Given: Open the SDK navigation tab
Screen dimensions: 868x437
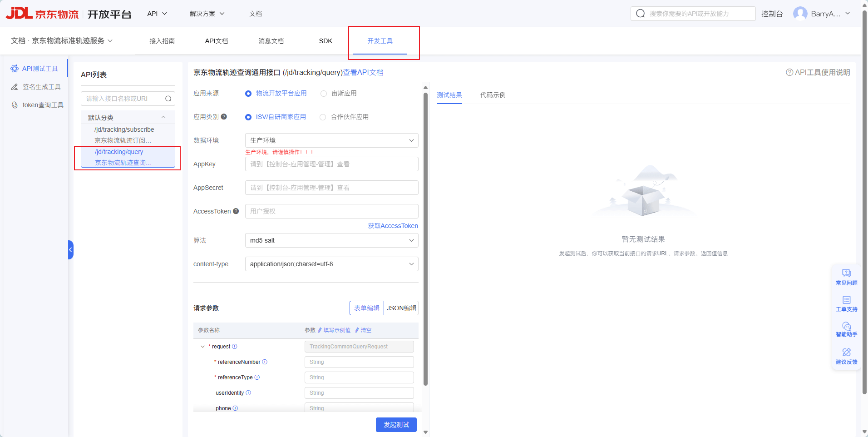Looking at the screenshot, I should pyautogui.click(x=325, y=41).
